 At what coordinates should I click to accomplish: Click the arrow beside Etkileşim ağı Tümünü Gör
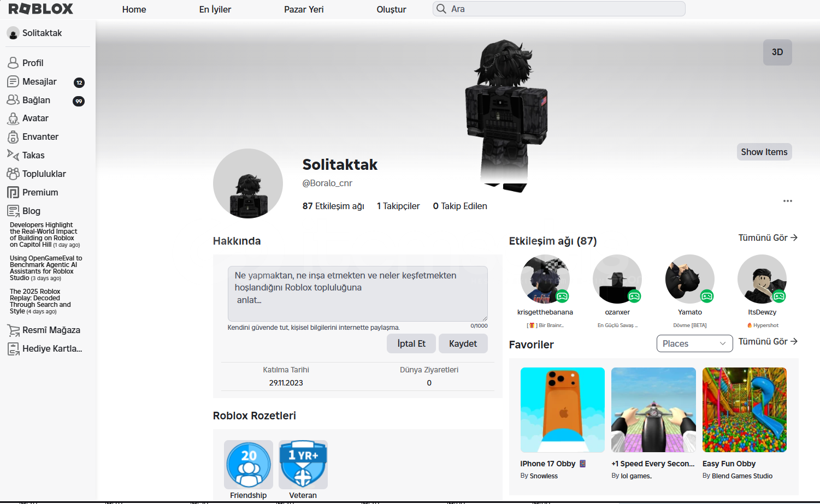click(x=794, y=238)
